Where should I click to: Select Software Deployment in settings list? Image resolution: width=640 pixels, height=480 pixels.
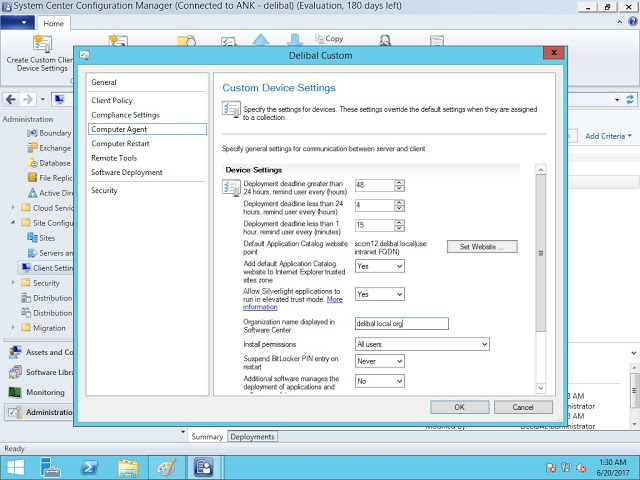[x=126, y=172]
